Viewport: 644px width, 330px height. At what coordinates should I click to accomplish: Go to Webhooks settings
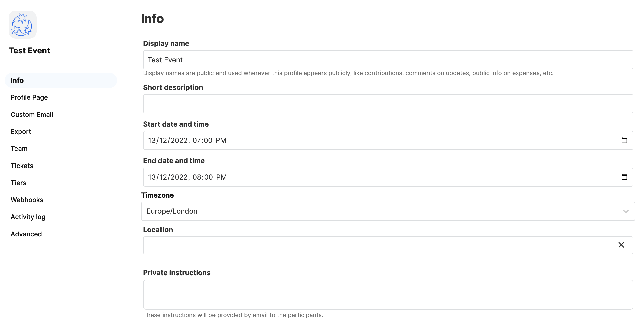click(27, 200)
